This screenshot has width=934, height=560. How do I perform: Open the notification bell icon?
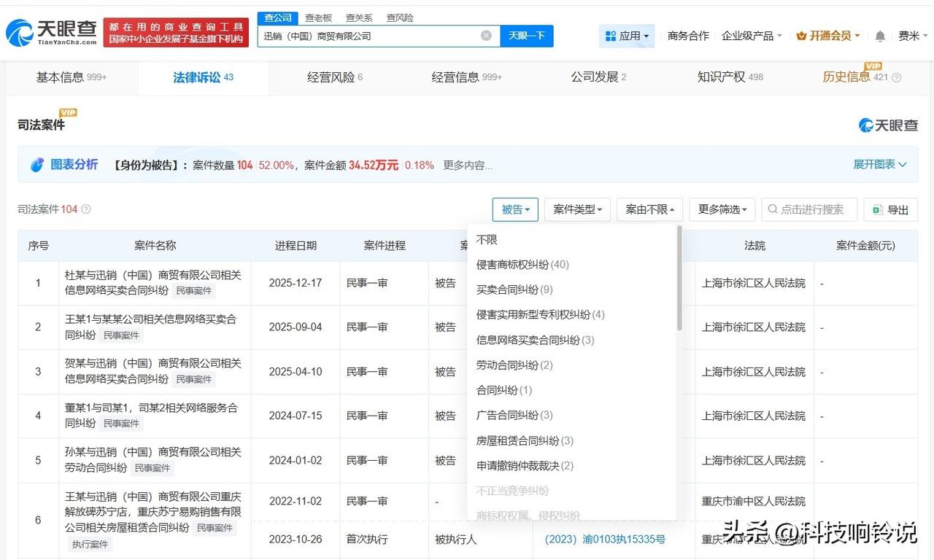(x=880, y=34)
